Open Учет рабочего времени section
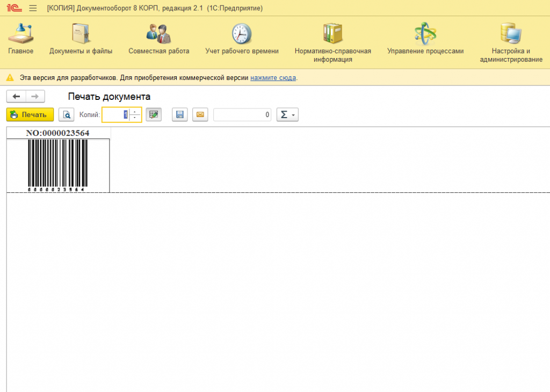 point(242,39)
